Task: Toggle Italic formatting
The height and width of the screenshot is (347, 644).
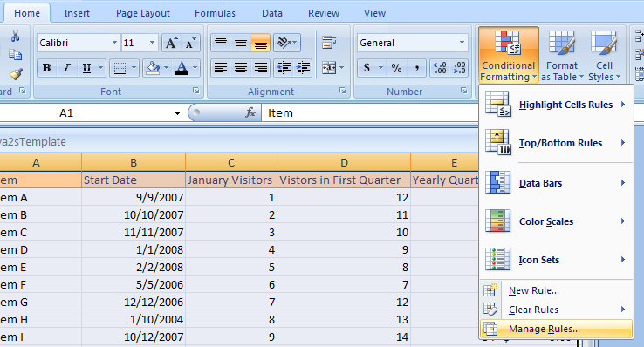Action: tap(66, 68)
